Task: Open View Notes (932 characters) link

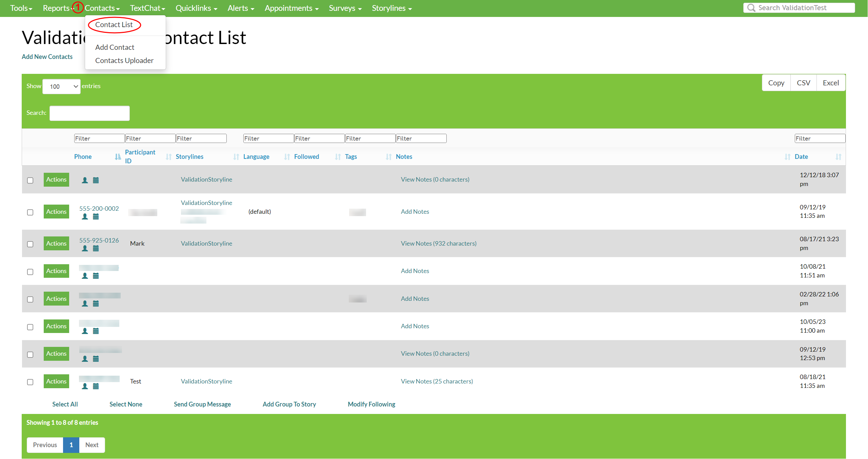Action: click(x=439, y=243)
